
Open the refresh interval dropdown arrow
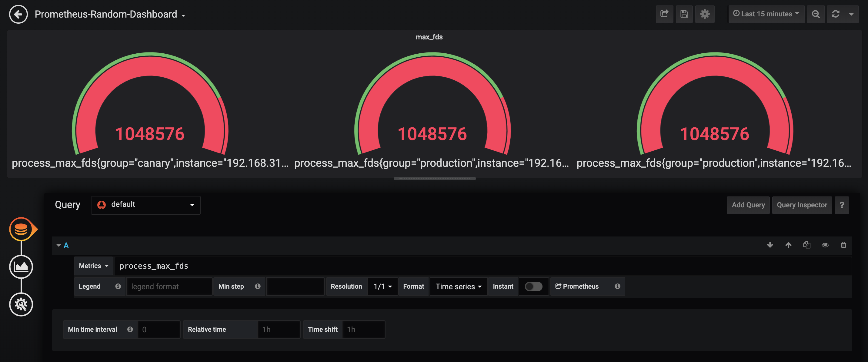click(x=851, y=14)
